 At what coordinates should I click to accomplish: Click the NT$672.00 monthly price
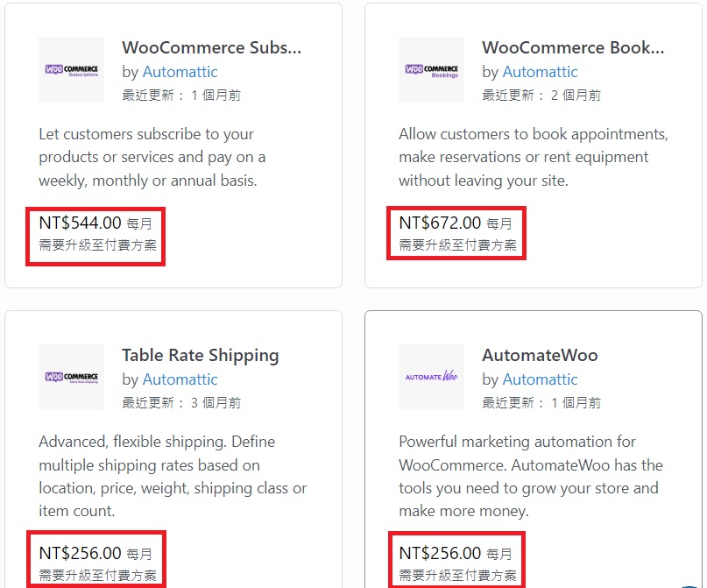pos(456,223)
